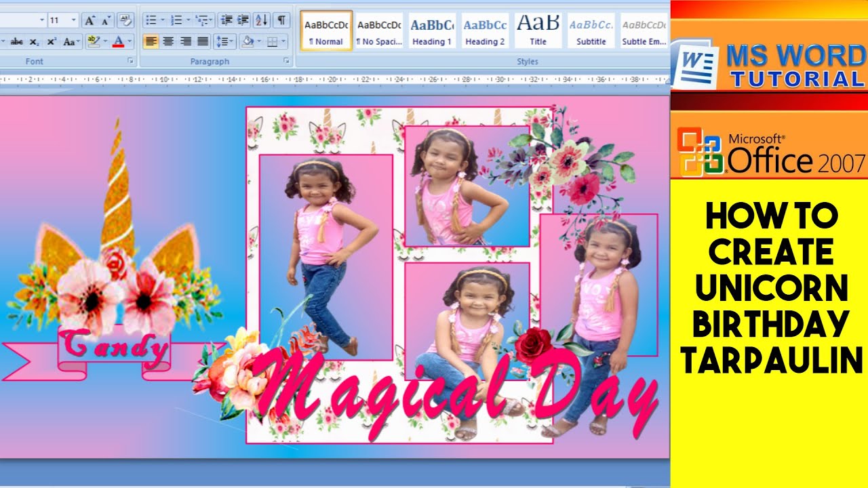This screenshot has height=488, width=868.
Task: Click the Borders icon
Action: coord(273,41)
